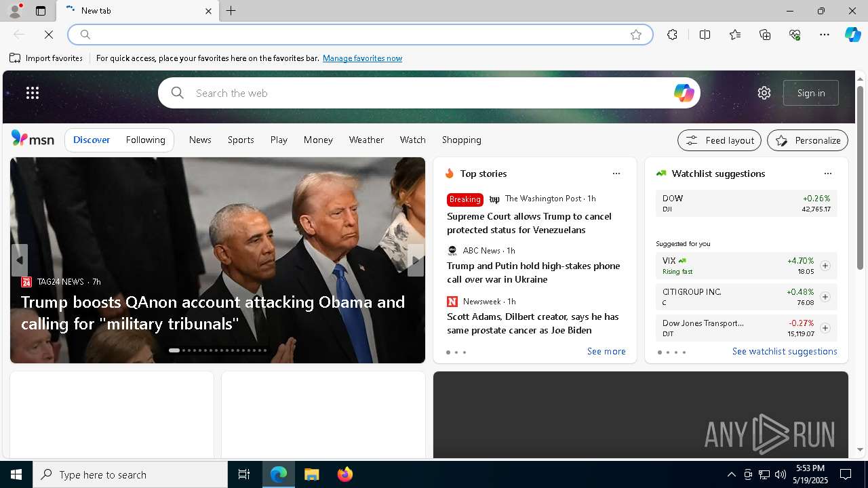Image resolution: width=868 pixels, height=488 pixels.
Task: Open Settings and more ellipsis
Action: pos(825,35)
